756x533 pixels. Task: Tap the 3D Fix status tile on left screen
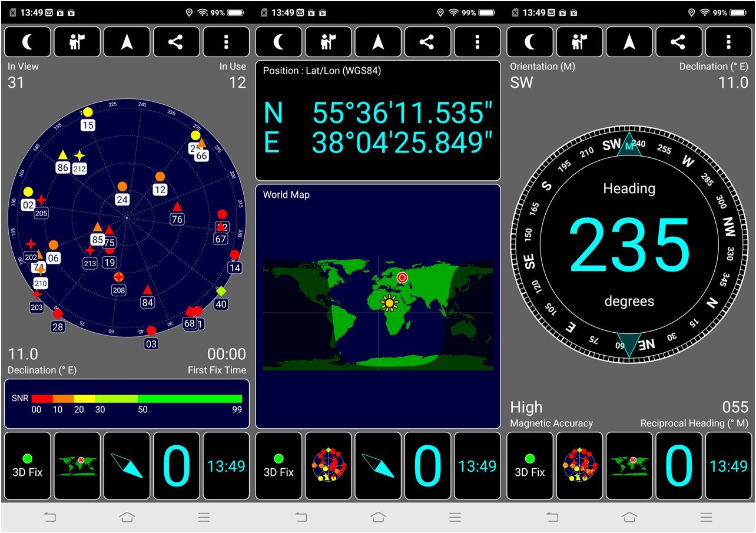click(28, 466)
